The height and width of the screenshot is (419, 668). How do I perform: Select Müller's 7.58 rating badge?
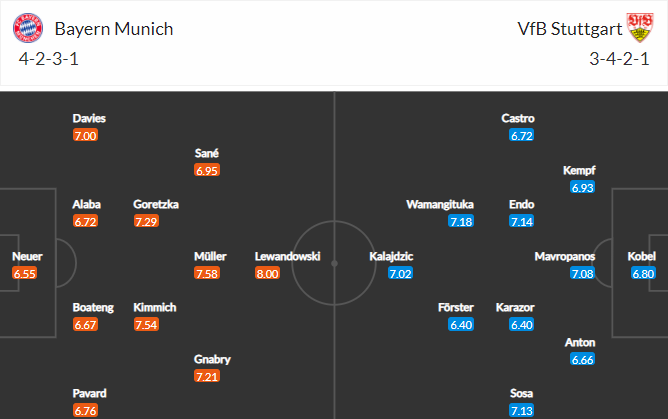207,273
